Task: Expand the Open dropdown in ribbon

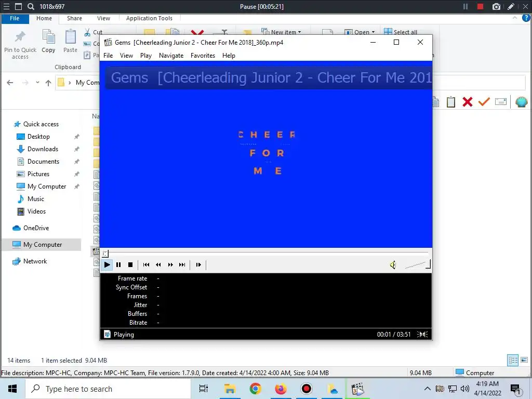Action: pyautogui.click(x=360, y=32)
